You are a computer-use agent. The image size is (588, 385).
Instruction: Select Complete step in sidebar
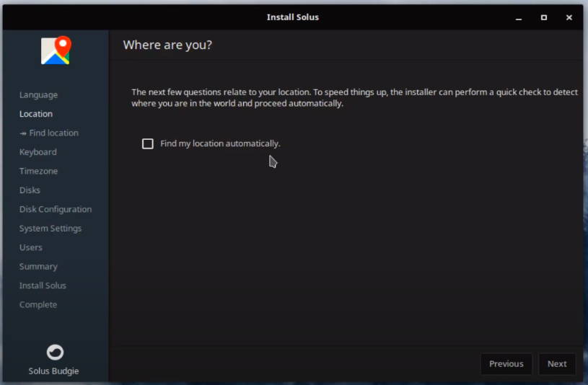pyautogui.click(x=38, y=305)
